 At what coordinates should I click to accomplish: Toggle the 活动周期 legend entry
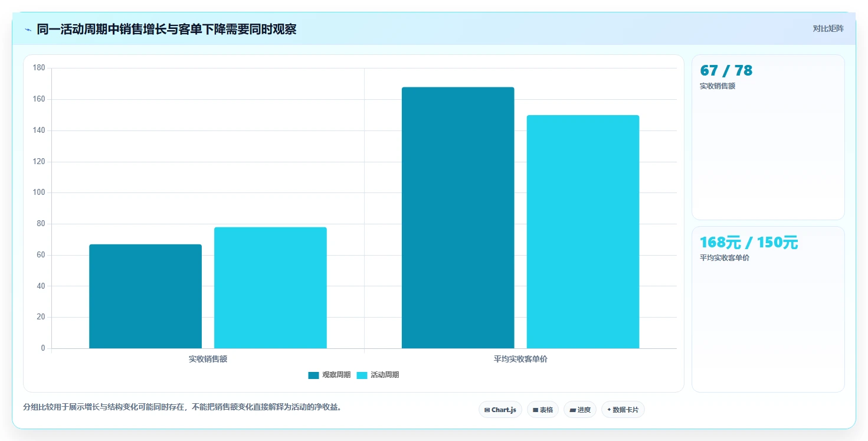(378, 375)
